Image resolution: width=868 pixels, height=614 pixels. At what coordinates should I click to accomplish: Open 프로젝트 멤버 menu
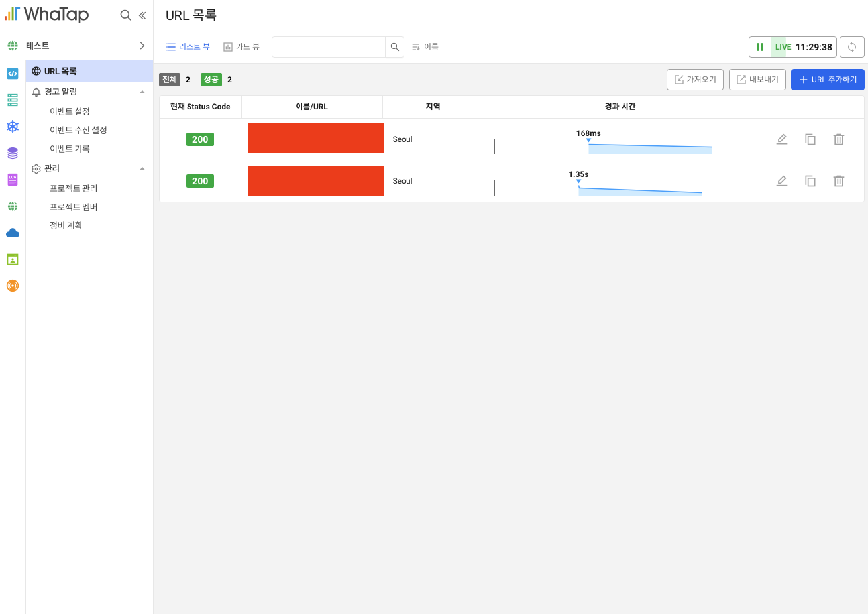[x=74, y=207]
